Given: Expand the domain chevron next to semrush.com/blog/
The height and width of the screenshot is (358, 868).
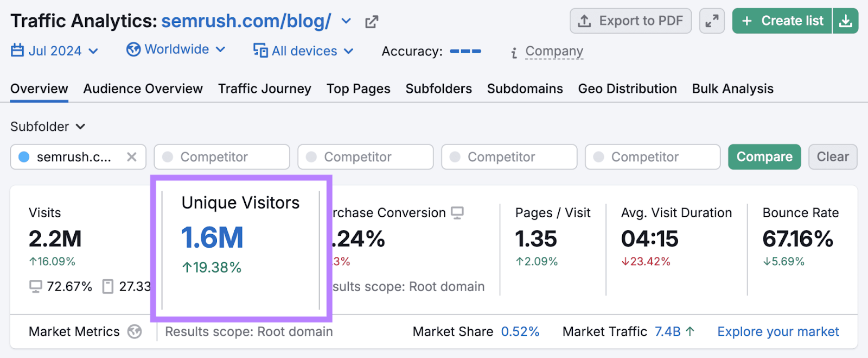Looking at the screenshot, I should click(346, 22).
